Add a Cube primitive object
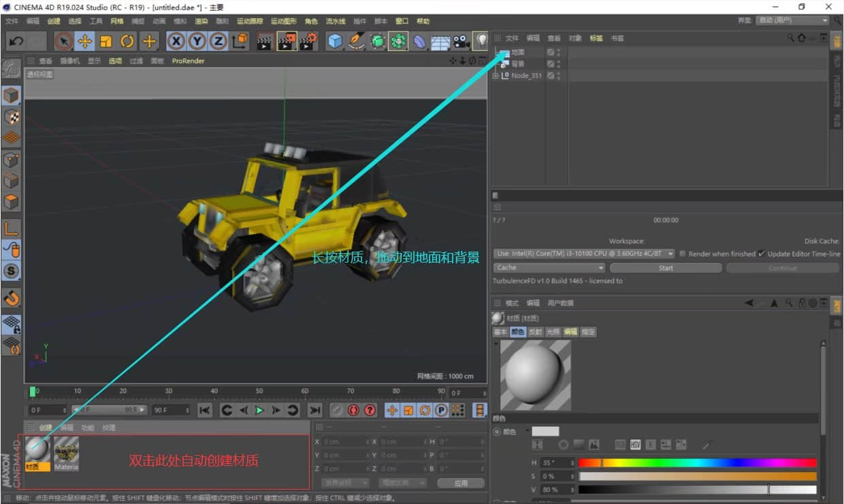The height and width of the screenshot is (504, 844). click(x=335, y=41)
